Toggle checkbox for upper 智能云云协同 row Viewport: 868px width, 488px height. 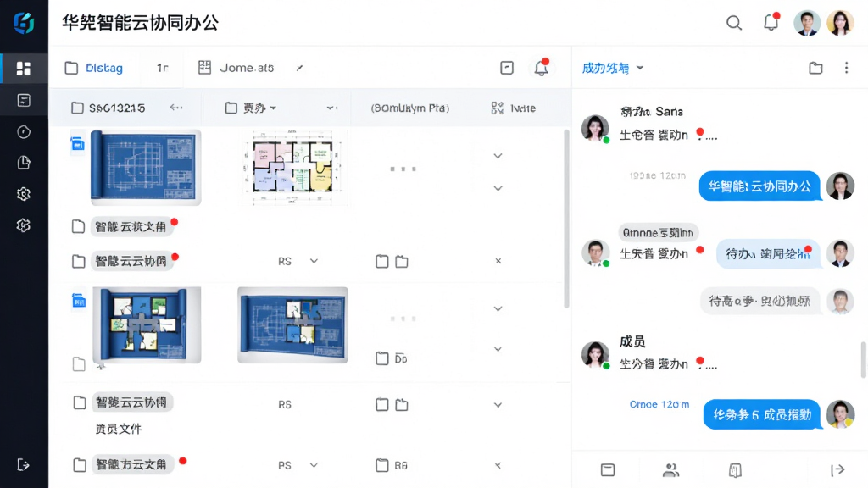point(79,261)
